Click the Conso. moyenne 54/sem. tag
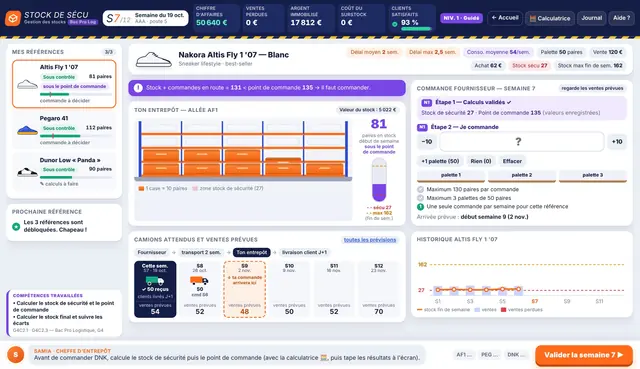Viewport: 640px width, 369px height. click(x=498, y=52)
